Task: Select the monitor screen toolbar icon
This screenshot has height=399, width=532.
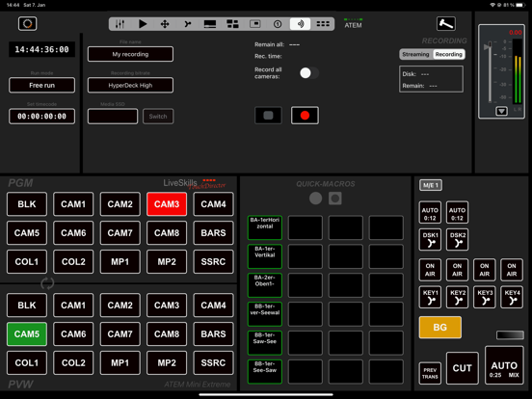Action: coord(210,24)
